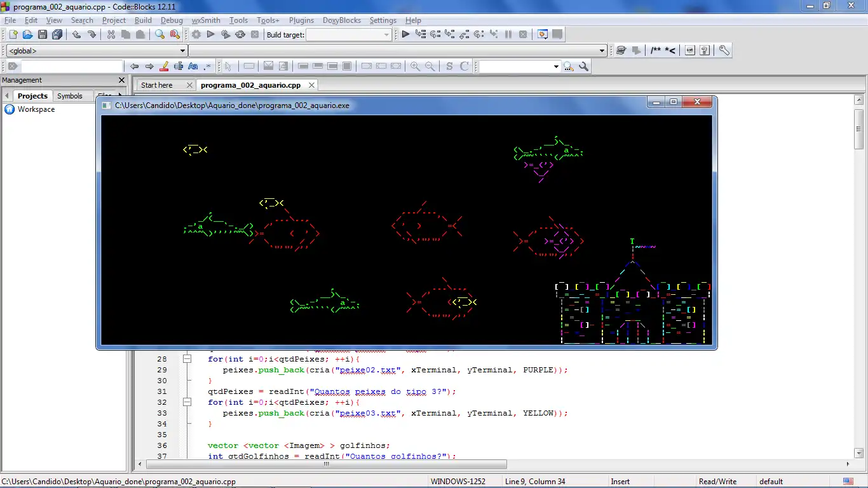The height and width of the screenshot is (488, 868).
Task: Insert a DoxyBlocks *< line comment
Action: 670,50
